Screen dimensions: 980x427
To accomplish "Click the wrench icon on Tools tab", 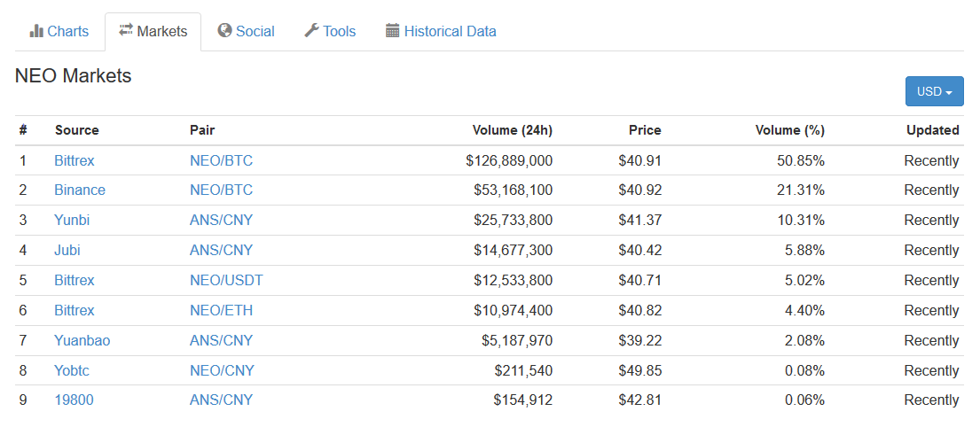I will tap(311, 31).
